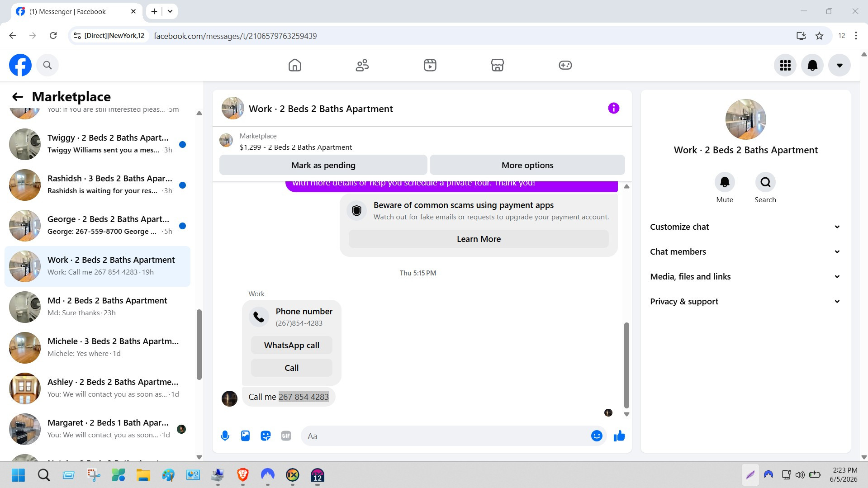
Task: Click site info icon in address bar
Action: [77, 36]
